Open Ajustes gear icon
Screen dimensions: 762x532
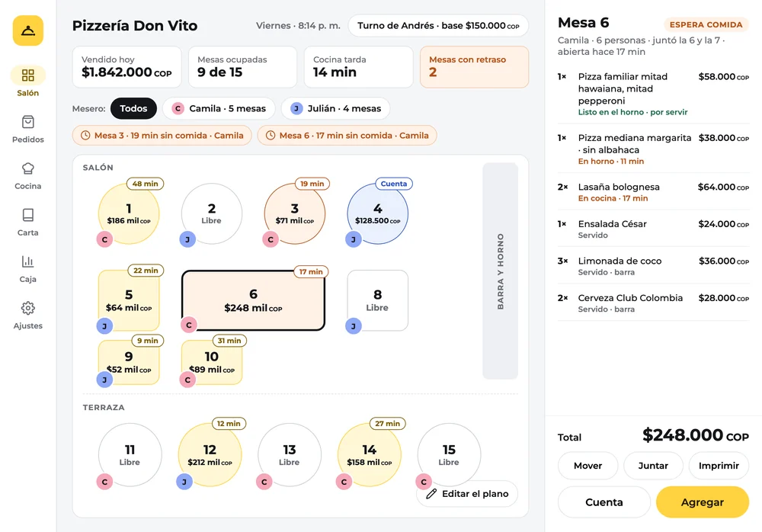pyautogui.click(x=27, y=308)
